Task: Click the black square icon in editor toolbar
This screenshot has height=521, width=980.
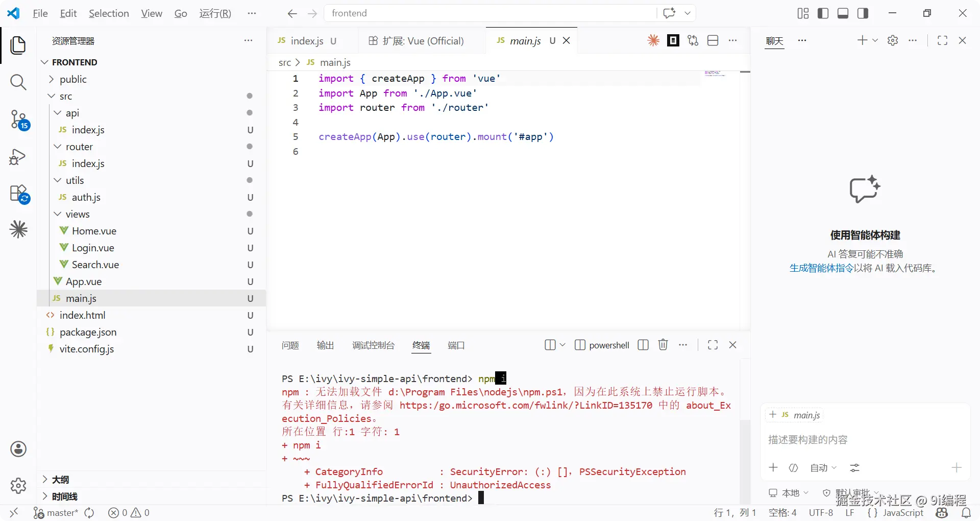Action: 673,40
